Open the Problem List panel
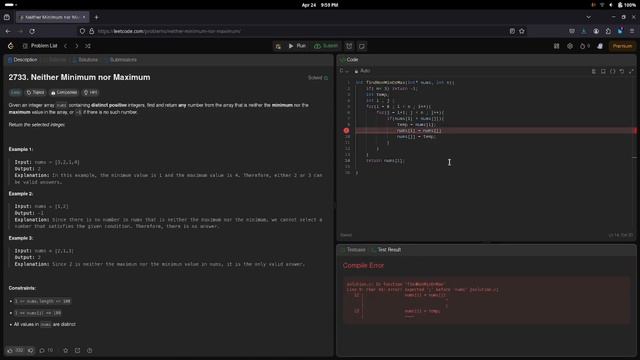Screen dimensions: 640x360 click(40, 46)
